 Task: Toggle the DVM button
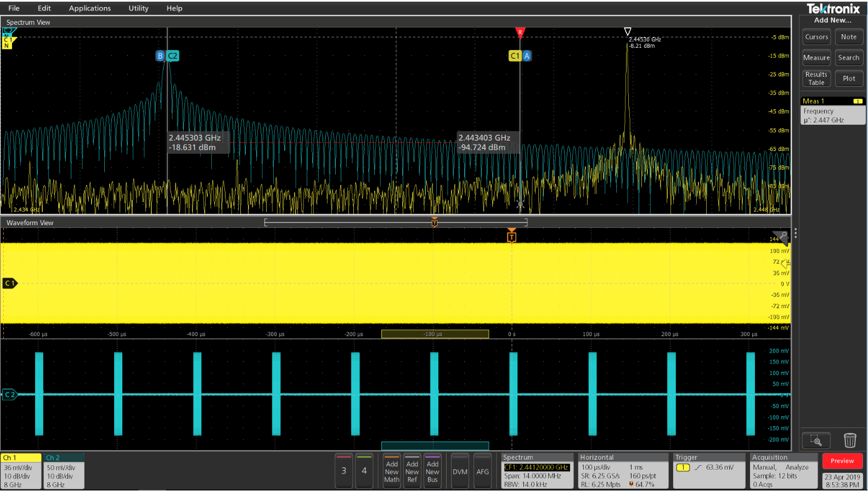pyautogui.click(x=460, y=471)
